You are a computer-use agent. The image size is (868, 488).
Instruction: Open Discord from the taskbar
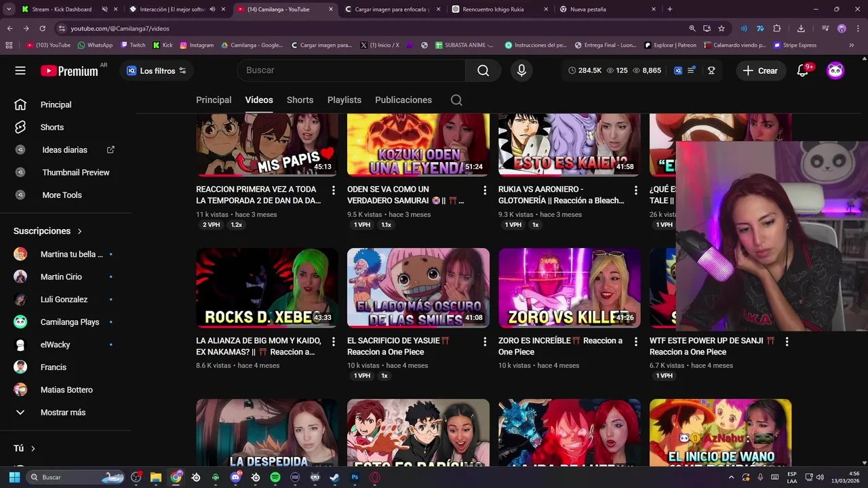236,477
